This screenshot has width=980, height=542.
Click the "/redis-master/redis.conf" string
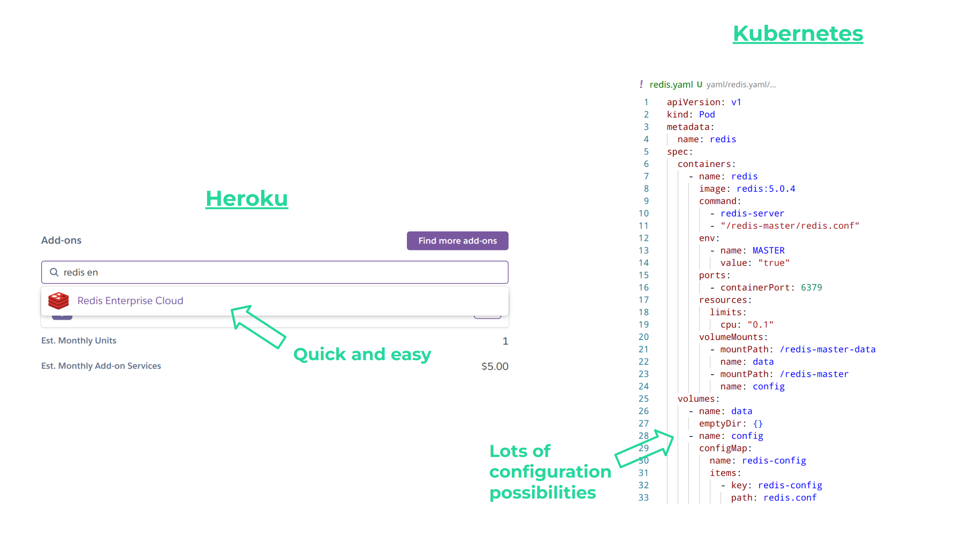coord(790,226)
